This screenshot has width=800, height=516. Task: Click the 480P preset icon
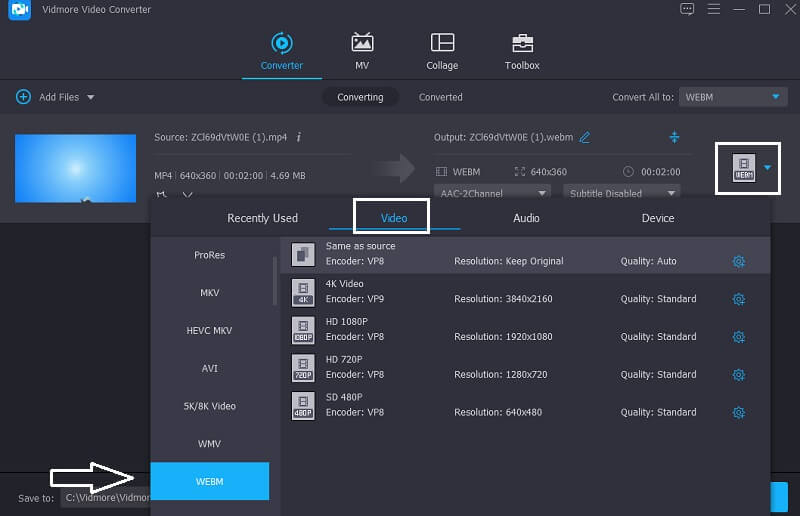click(303, 405)
